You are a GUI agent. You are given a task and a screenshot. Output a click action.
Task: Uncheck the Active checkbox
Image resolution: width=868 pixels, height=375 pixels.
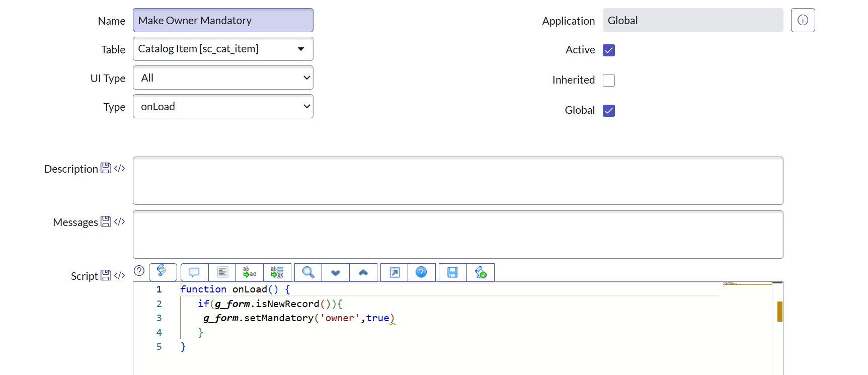[x=609, y=50]
